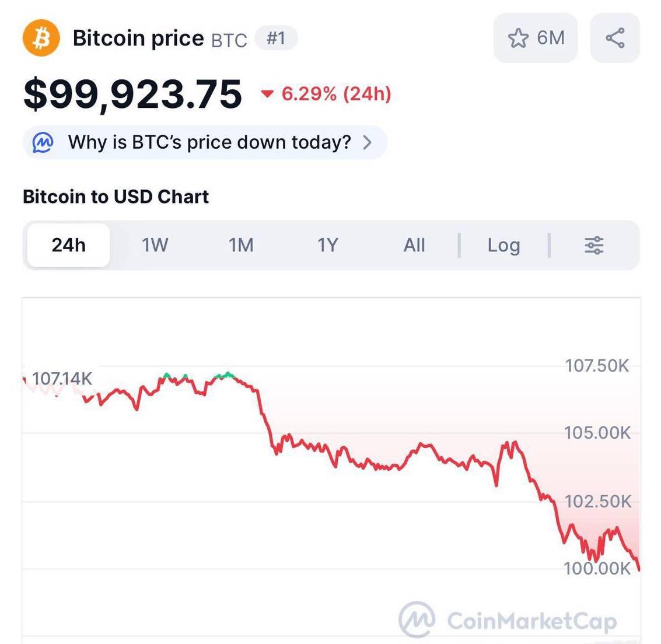661x644 pixels.
Task: Click the Bitcoin logo icon
Action: point(40,37)
